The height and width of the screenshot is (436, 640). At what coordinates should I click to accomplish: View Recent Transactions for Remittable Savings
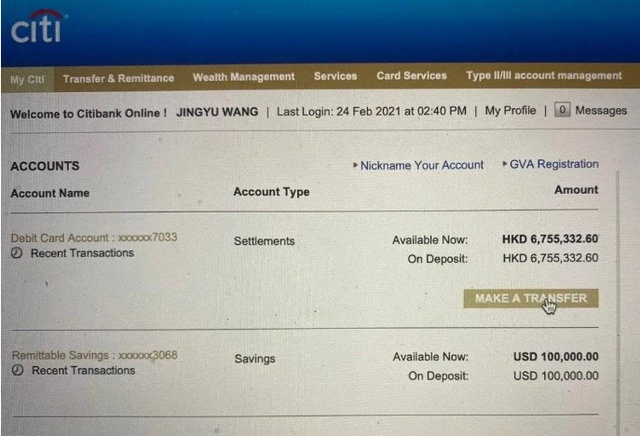click(83, 370)
